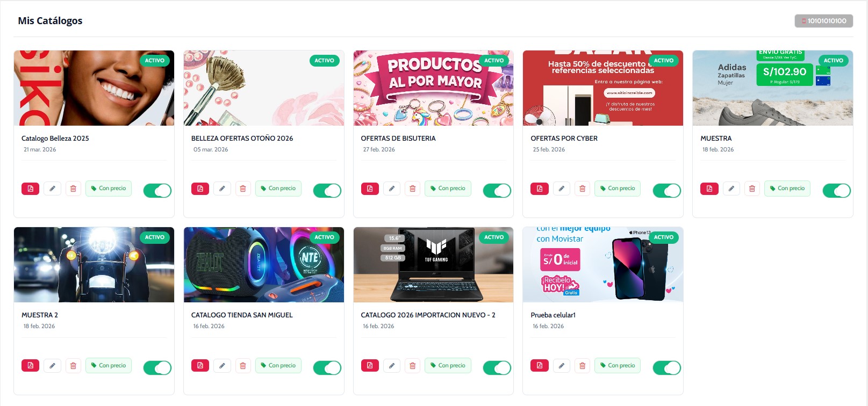Disable the Catalogo Belleza 2025 active switch
868x406 pixels.
157,191
